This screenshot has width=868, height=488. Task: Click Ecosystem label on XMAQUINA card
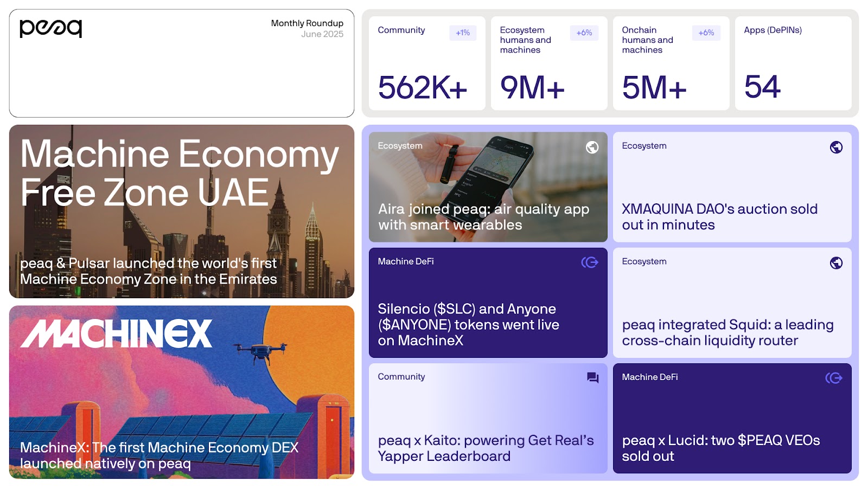[x=644, y=146]
